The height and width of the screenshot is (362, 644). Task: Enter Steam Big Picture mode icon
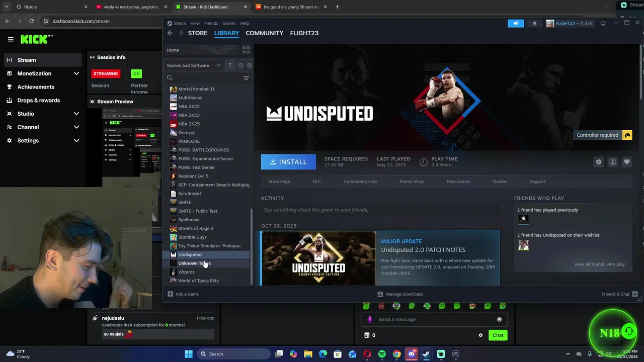pos(603,23)
